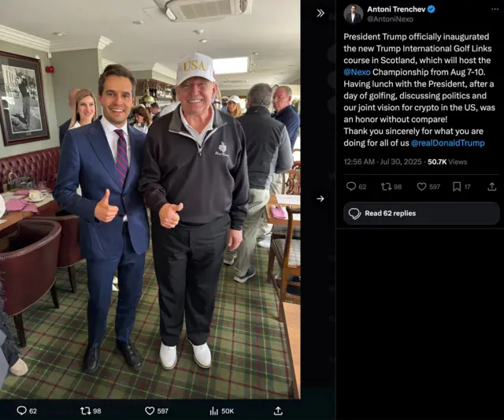
Task: Reply using the side panel comment icon
Action: pos(351,187)
